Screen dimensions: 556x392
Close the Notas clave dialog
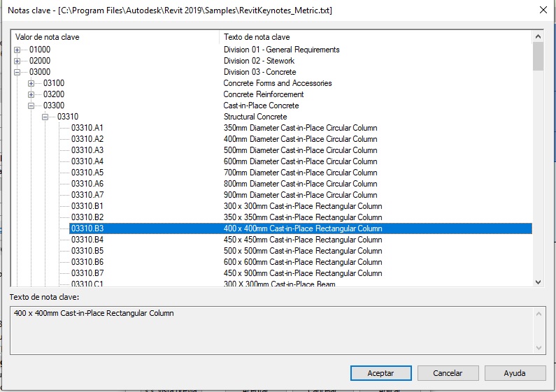click(x=543, y=10)
